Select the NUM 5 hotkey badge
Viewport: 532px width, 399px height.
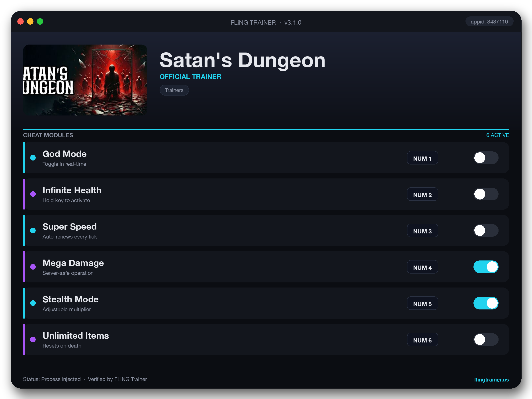[x=422, y=303]
